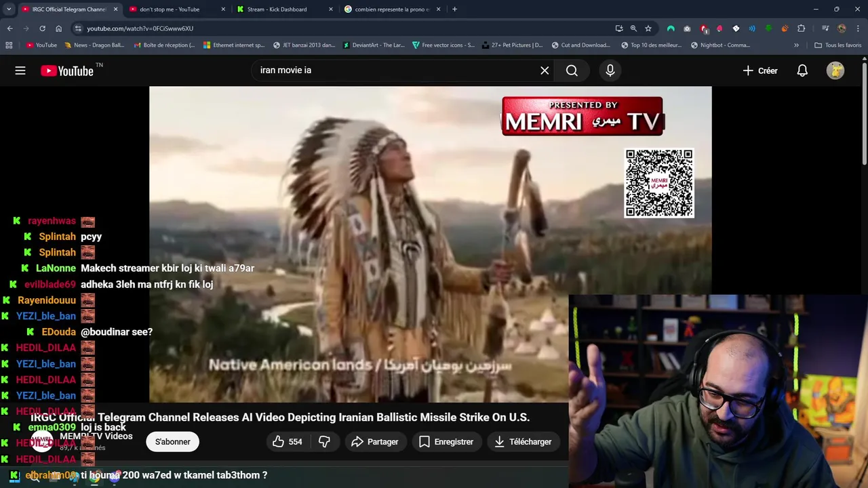Expand the tab search dropdown arrow
The image size is (868, 488).
9,9
